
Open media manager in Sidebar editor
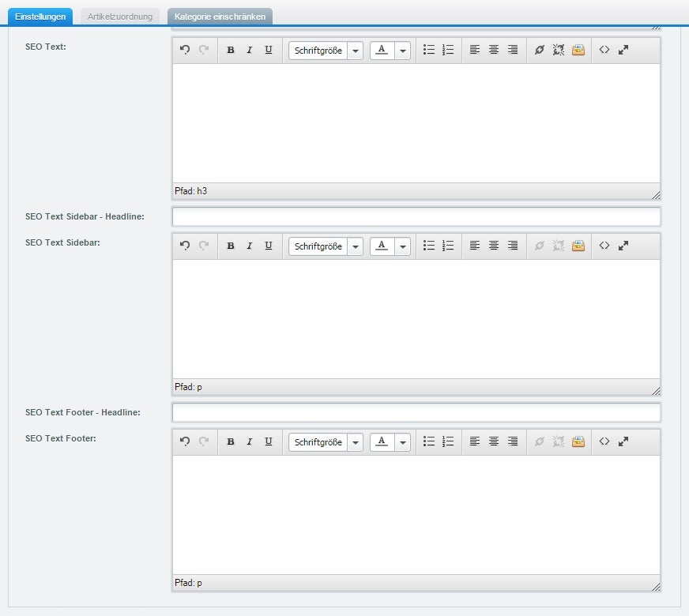(578, 246)
